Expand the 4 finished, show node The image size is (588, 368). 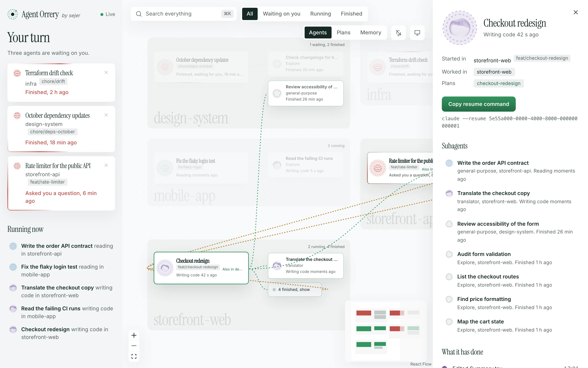[x=295, y=290]
